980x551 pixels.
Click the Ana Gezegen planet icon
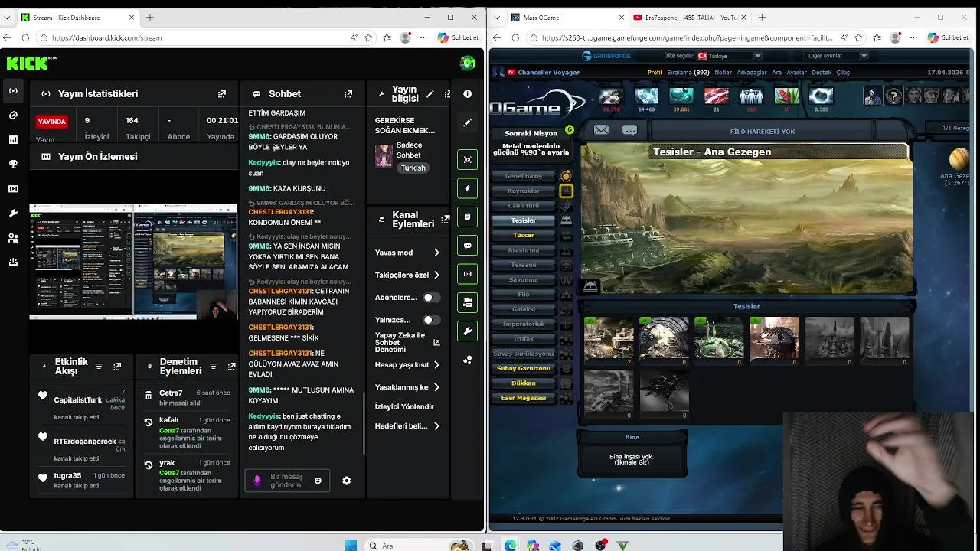coord(959,159)
